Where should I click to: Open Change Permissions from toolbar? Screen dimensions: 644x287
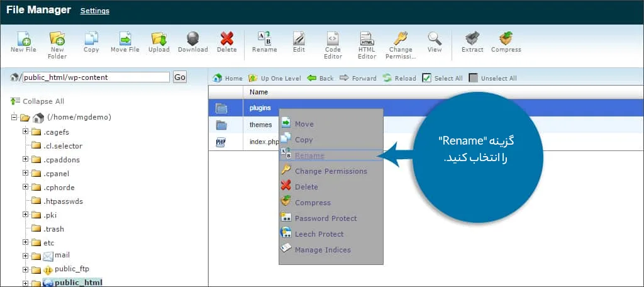coord(401,38)
